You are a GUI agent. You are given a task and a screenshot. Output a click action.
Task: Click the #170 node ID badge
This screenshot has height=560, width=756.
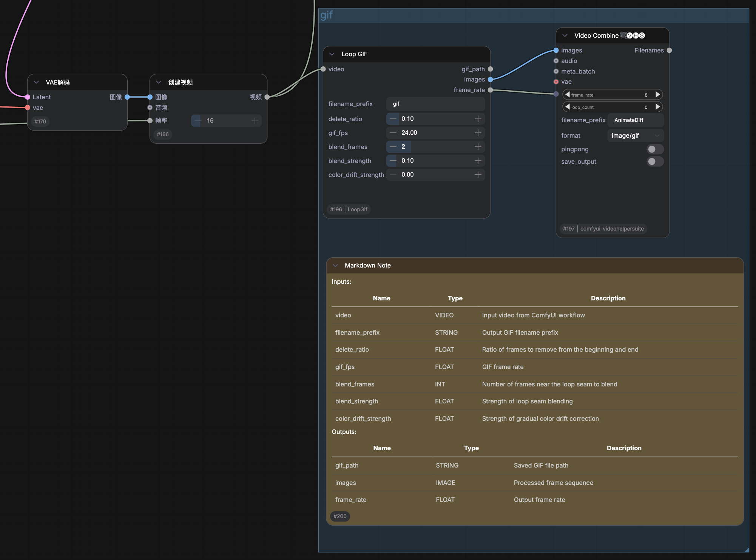click(40, 122)
